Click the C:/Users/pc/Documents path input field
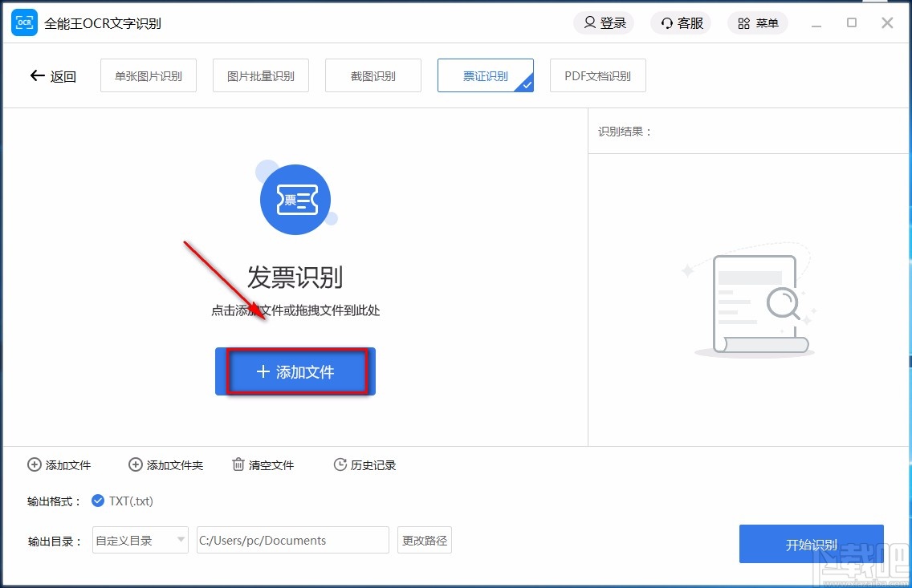The image size is (912, 588). (x=292, y=540)
